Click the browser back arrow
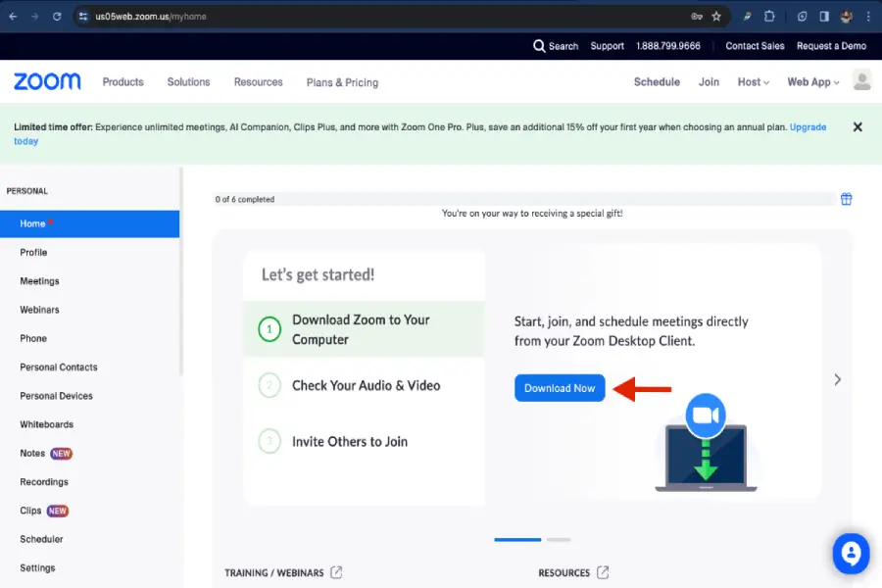 coord(13,17)
